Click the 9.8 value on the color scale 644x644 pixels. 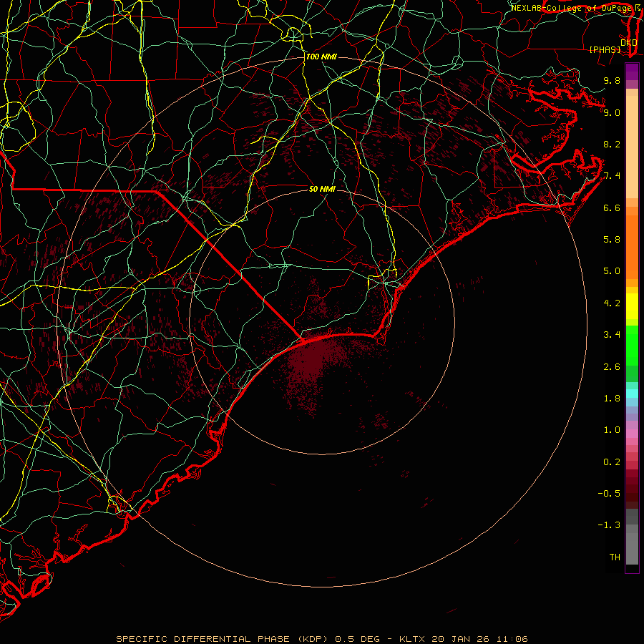(x=612, y=80)
